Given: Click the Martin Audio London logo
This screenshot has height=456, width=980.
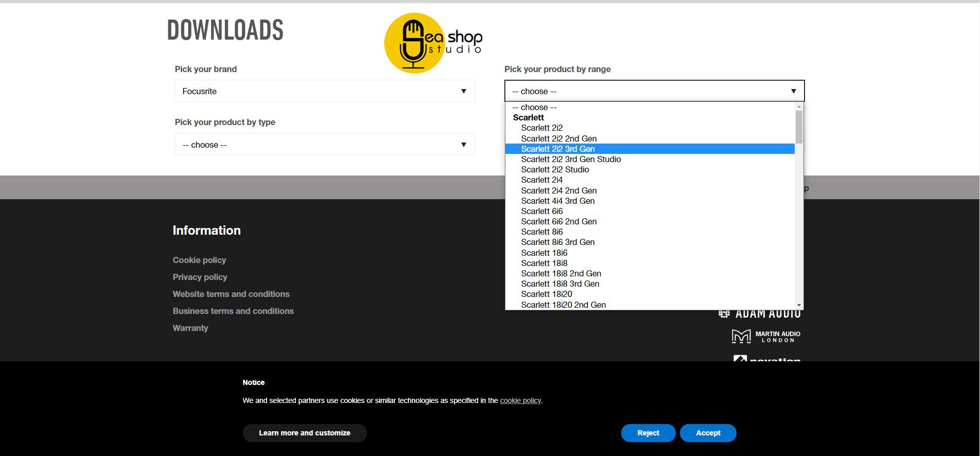Looking at the screenshot, I should (766, 337).
